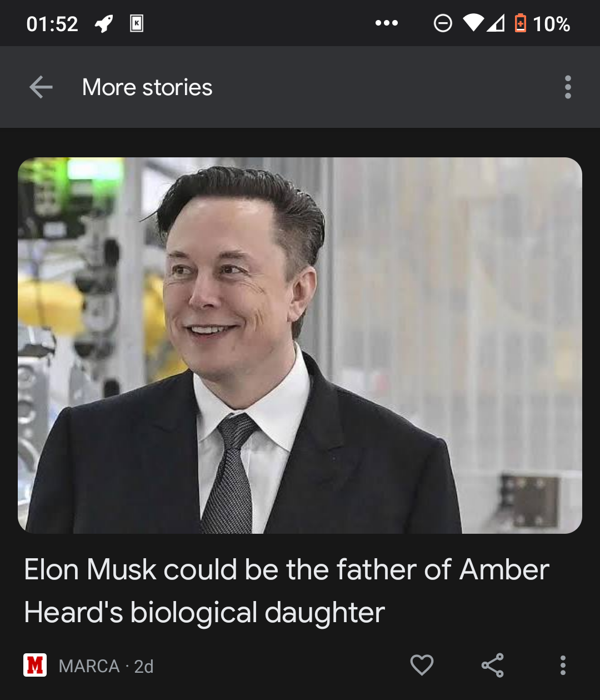Open the top bar overflow menu
This screenshot has width=600, height=700.
coord(567,87)
